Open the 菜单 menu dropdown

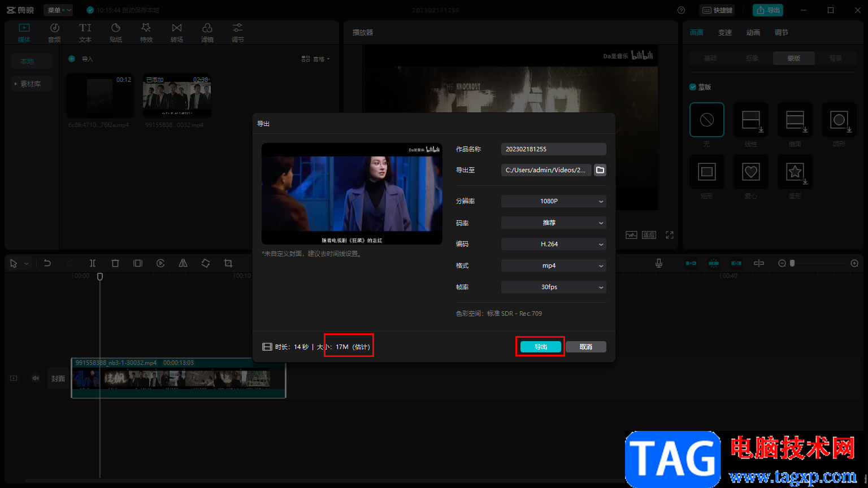pyautogui.click(x=58, y=10)
